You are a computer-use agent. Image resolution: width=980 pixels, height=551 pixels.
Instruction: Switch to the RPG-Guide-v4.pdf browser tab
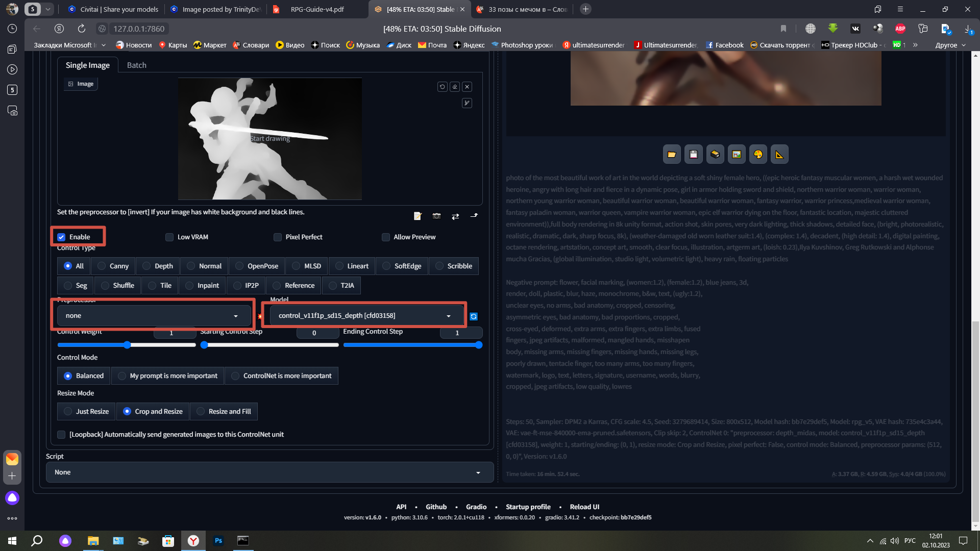[x=317, y=9]
